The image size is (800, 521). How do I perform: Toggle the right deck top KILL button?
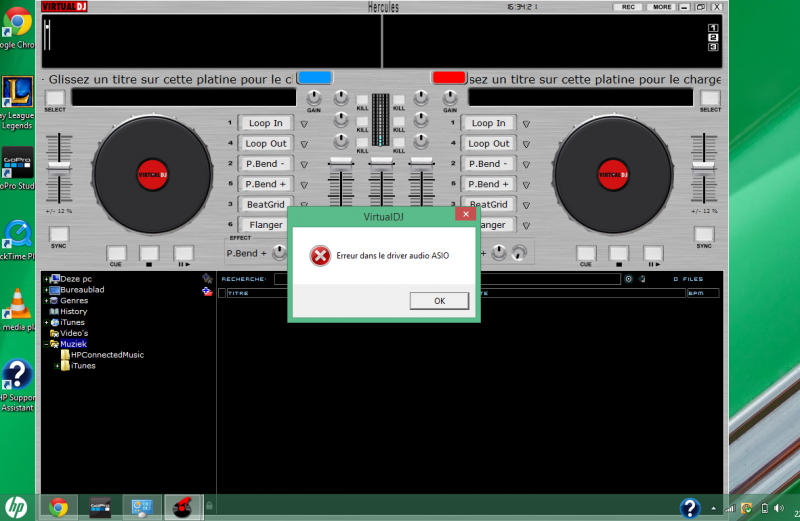[x=399, y=100]
